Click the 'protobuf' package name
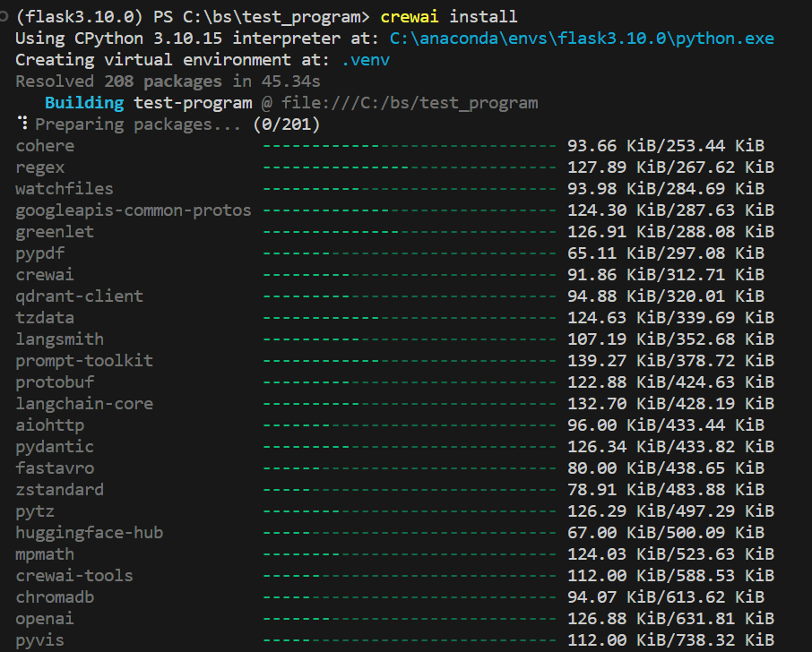This screenshot has width=812, height=652. (x=55, y=382)
